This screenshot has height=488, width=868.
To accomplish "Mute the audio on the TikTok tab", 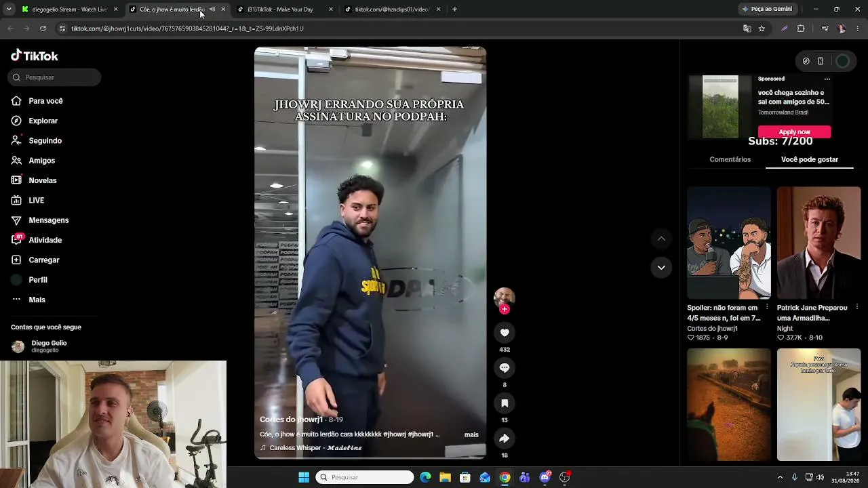I will point(212,9).
